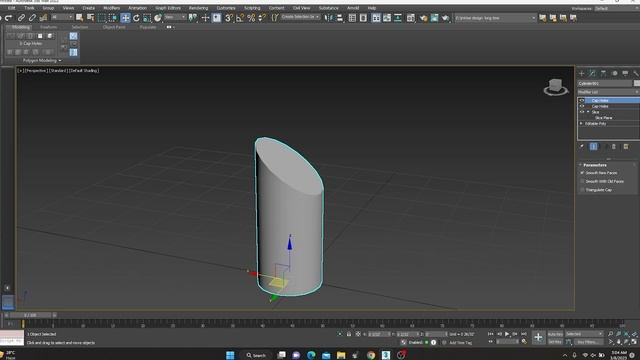This screenshot has height=360, width=640.
Task: Select Slice Plane sub-object in stack
Action: [x=604, y=118]
